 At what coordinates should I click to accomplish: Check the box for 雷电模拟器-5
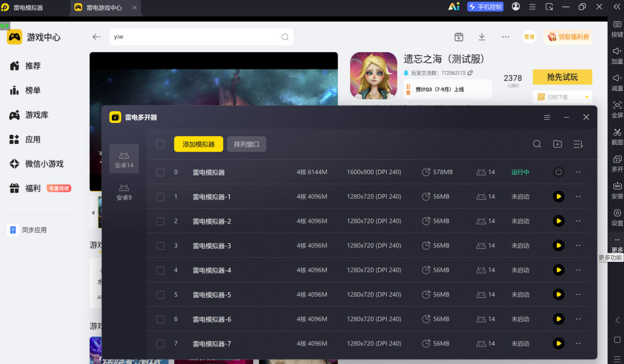(161, 295)
